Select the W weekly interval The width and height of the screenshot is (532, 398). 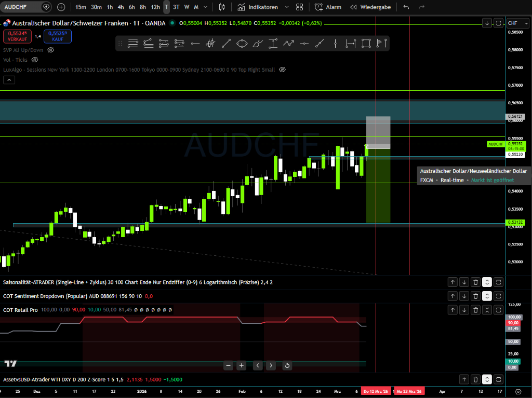coord(187,7)
